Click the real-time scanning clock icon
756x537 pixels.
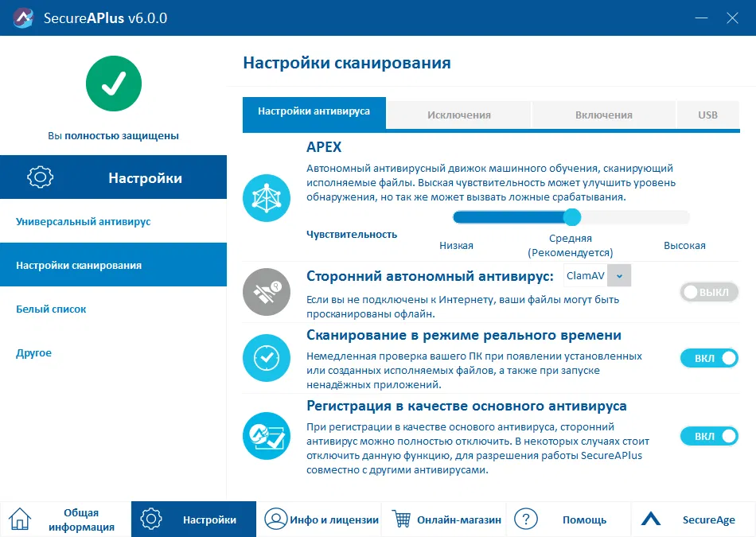tap(267, 358)
